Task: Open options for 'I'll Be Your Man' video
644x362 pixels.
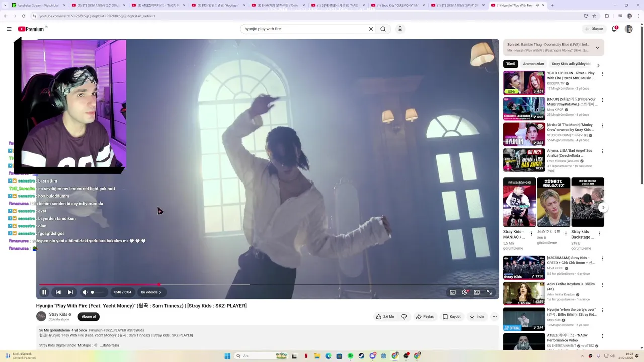Action: [602, 100]
